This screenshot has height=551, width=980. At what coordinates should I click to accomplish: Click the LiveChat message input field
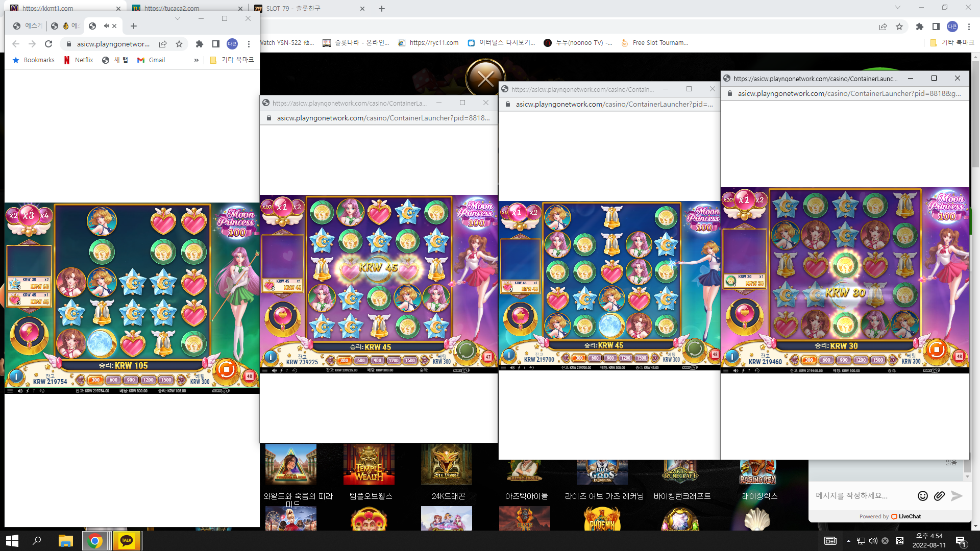coord(863,495)
